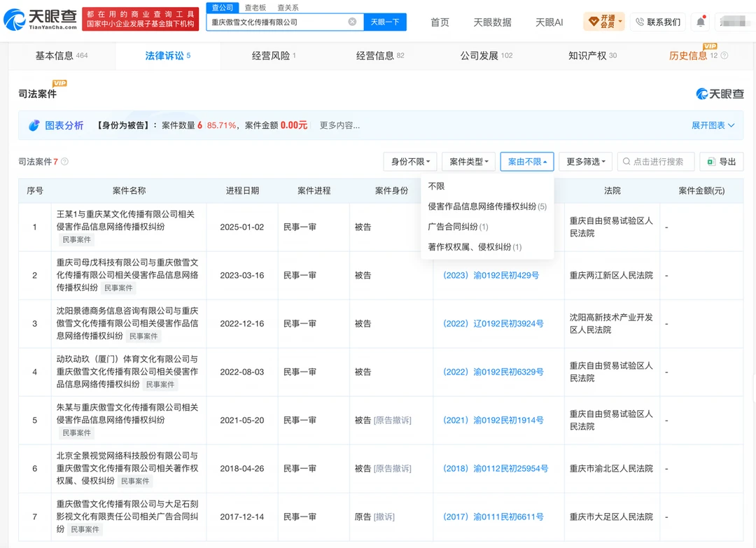Click the info icon beside 司法案件 7
The height and width of the screenshot is (548, 756).
[64, 162]
